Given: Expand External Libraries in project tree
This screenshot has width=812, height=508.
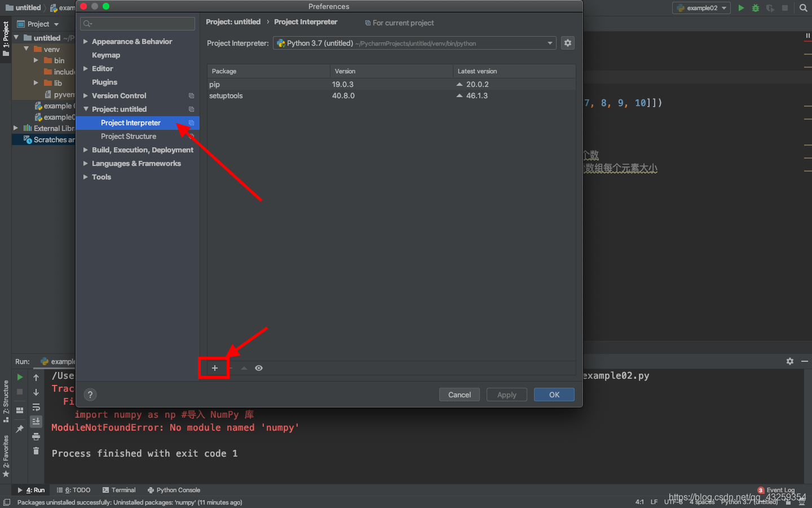Looking at the screenshot, I should 16,128.
